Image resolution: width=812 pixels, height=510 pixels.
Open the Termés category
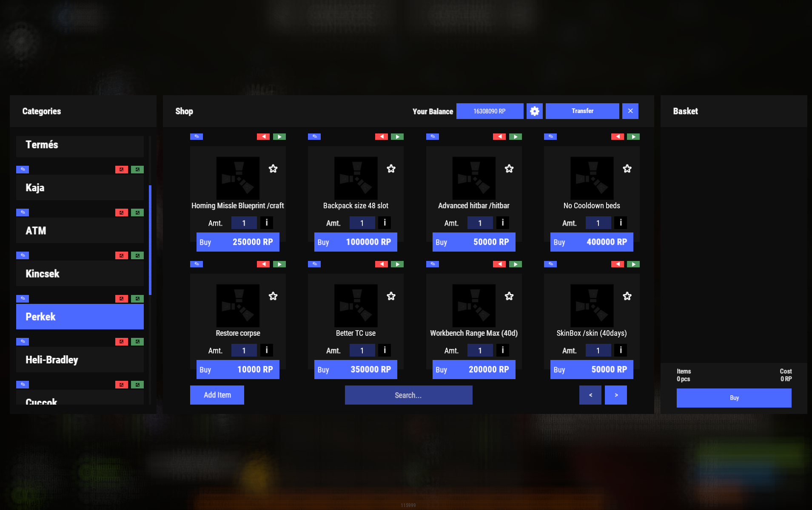point(80,145)
